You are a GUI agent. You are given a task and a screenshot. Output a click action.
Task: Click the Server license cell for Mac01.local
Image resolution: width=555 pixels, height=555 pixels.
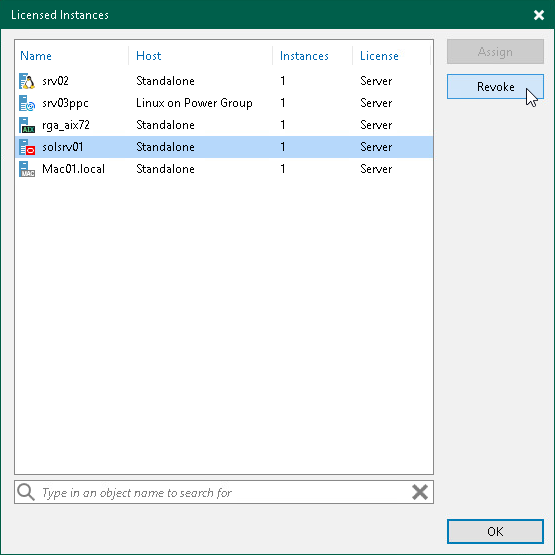click(x=376, y=169)
